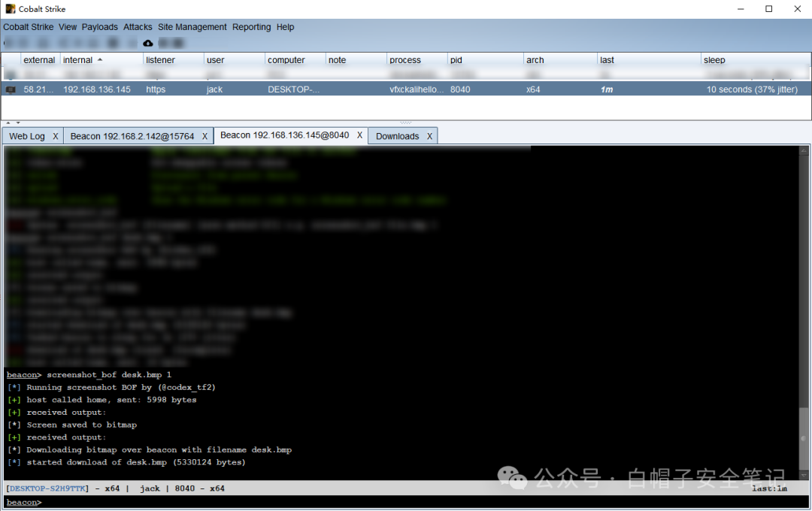Sort beacons by note column
Screen dimensions: 812x511
click(356, 60)
